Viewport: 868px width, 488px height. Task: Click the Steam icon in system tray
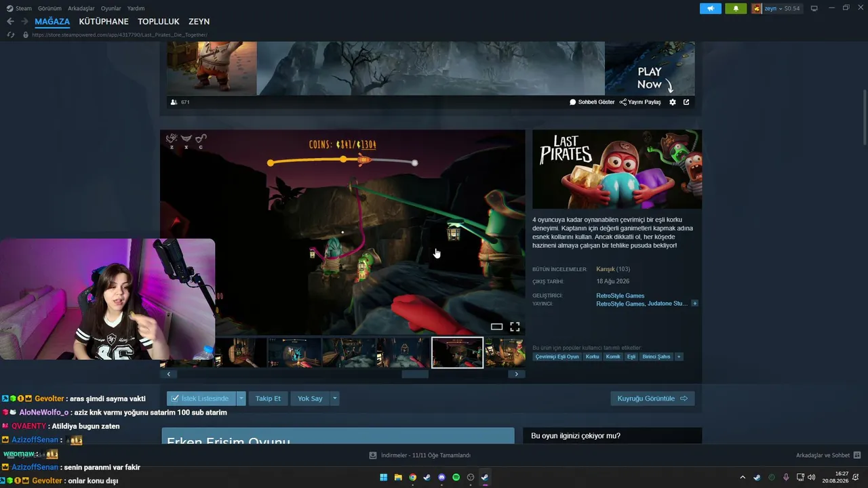click(x=757, y=477)
